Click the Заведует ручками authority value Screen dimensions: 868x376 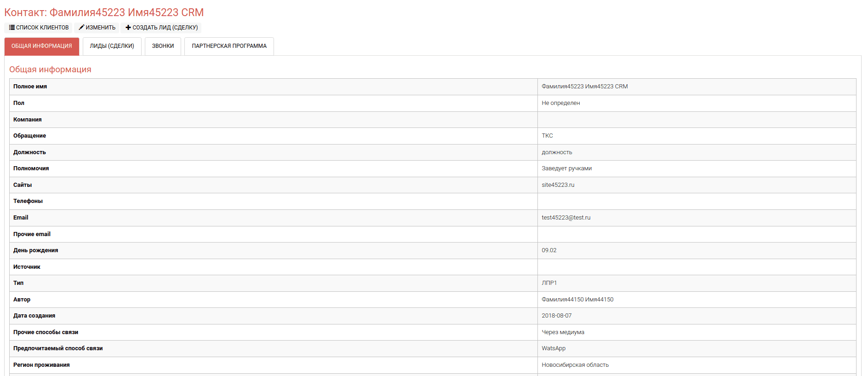(566, 168)
